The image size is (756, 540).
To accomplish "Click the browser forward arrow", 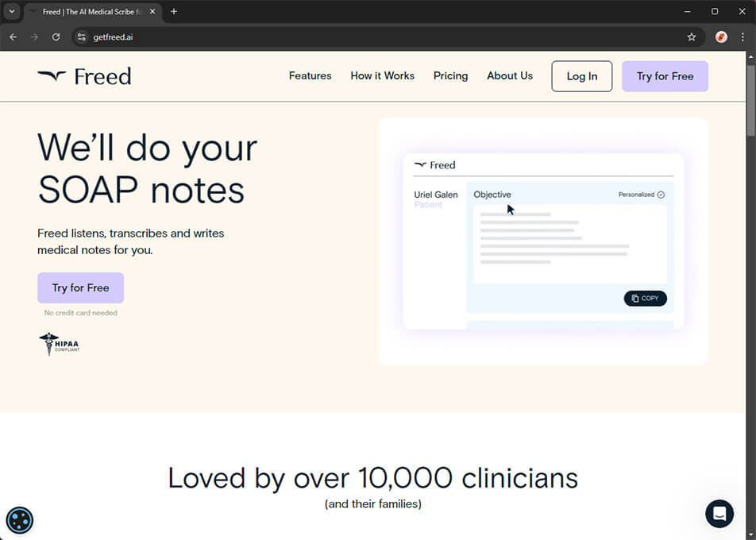I will (x=34, y=37).
